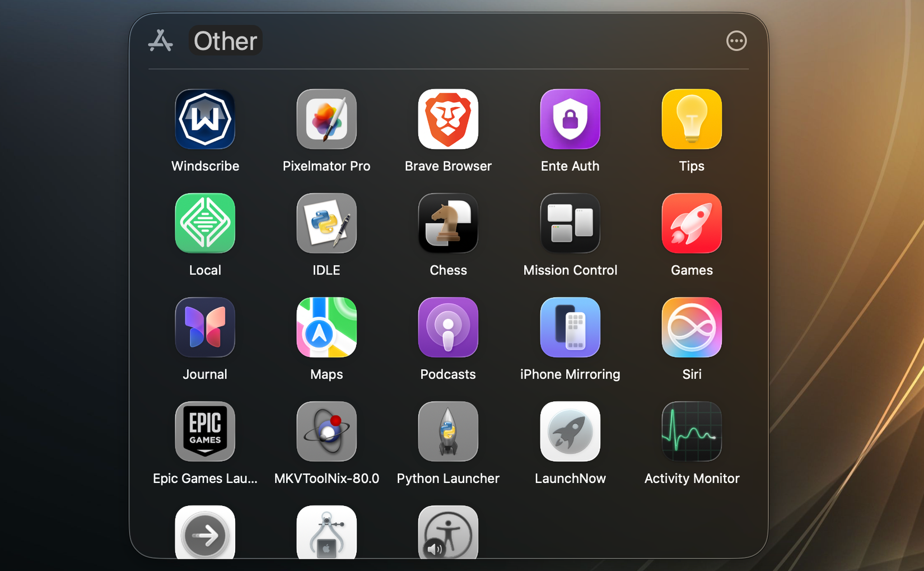Launch the Games app
Viewport: 924px width, 571px height.
(x=692, y=224)
